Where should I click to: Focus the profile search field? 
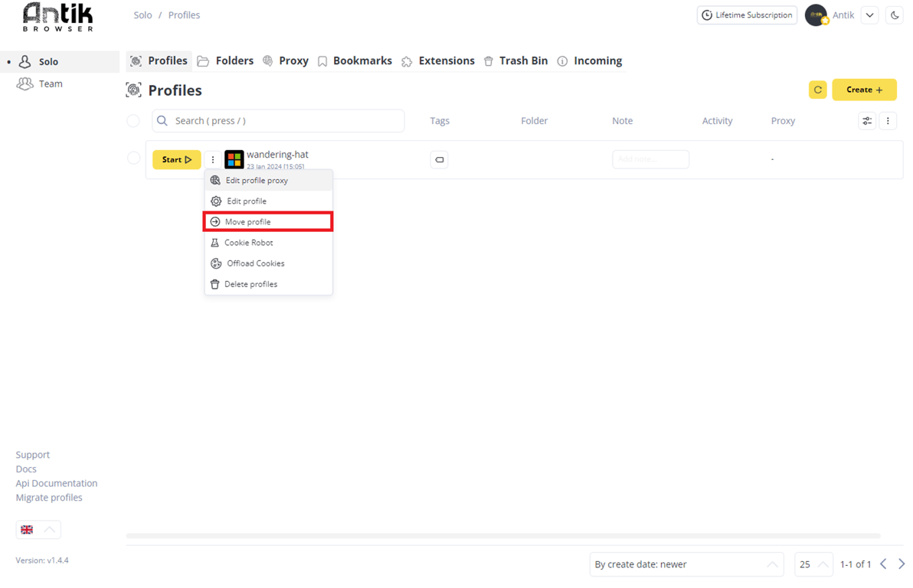[278, 120]
